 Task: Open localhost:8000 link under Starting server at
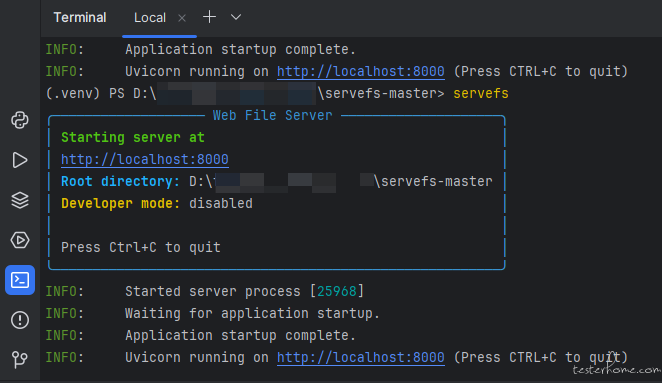(x=145, y=160)
